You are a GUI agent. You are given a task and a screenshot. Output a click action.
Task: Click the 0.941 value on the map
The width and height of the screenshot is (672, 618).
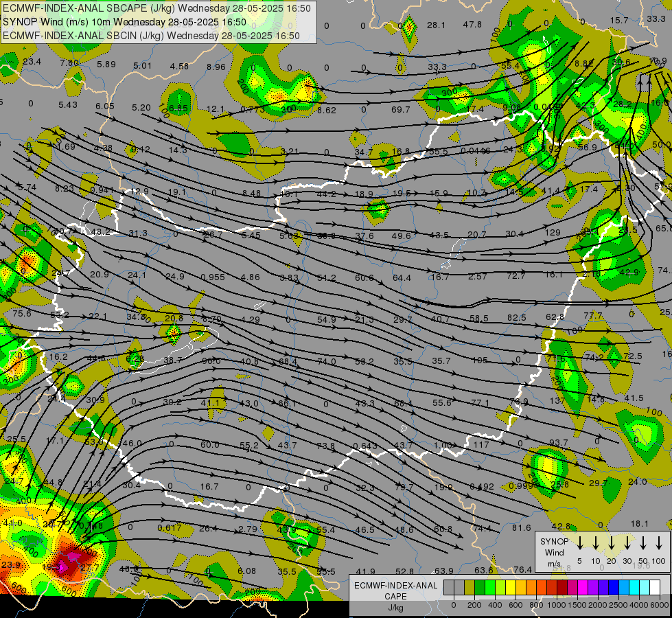click(102, 190)
